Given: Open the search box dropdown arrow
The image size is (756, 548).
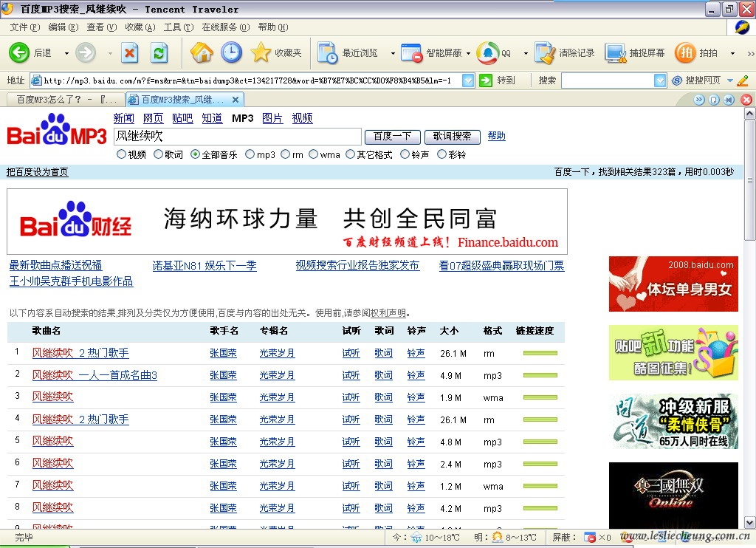Looking at the screenshot, I should click(660, 81).
